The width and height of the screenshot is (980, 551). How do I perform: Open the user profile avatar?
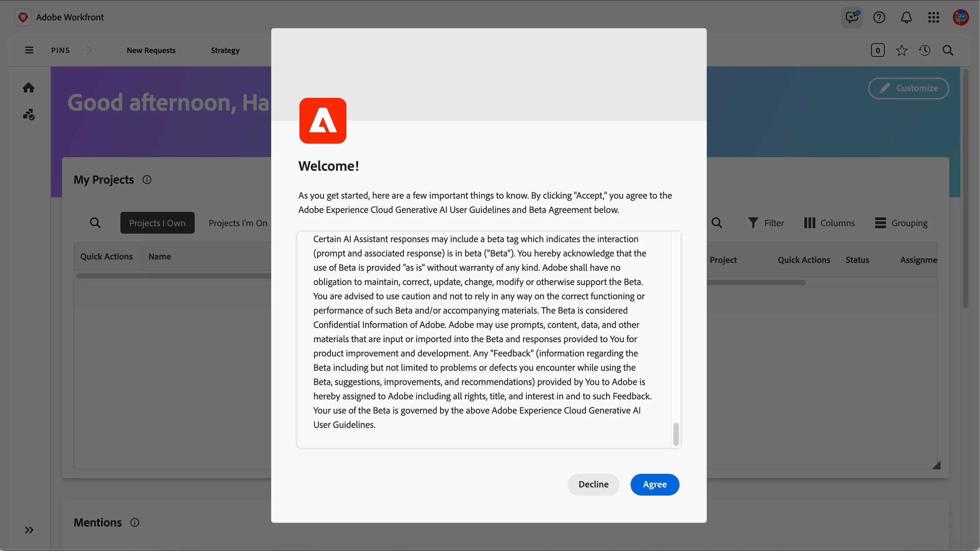point(961,17)
